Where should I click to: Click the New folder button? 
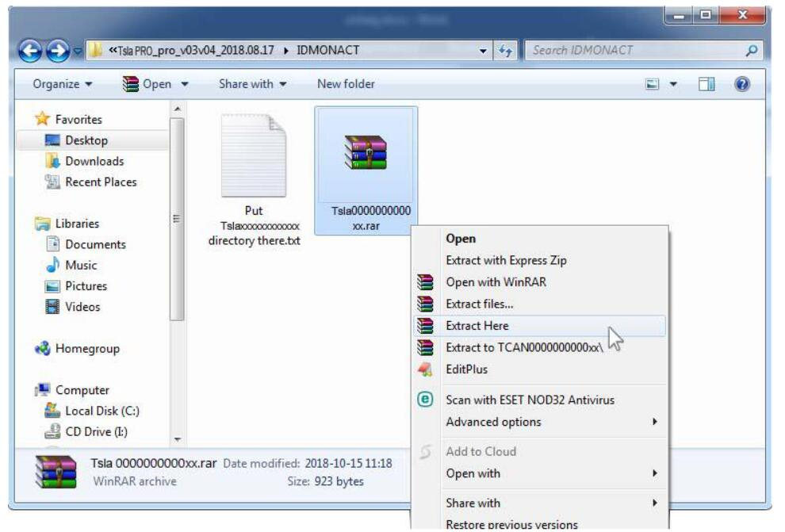click(x=346, y=84)
